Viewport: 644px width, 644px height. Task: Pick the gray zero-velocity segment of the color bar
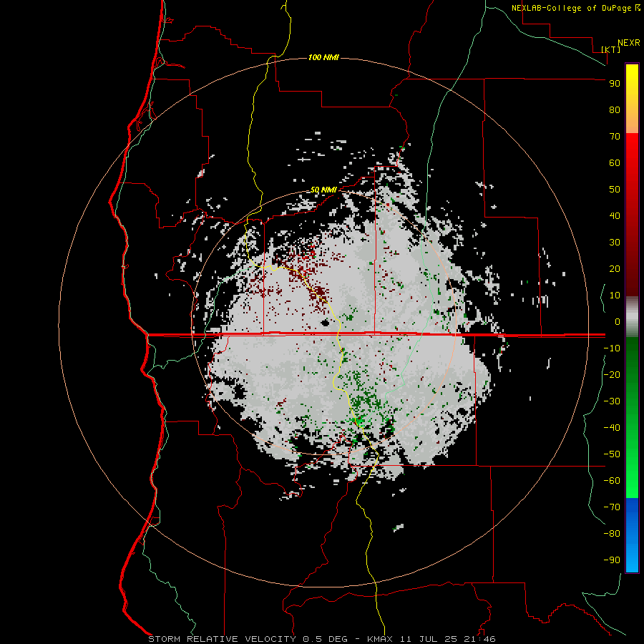(x=632, y=317)
